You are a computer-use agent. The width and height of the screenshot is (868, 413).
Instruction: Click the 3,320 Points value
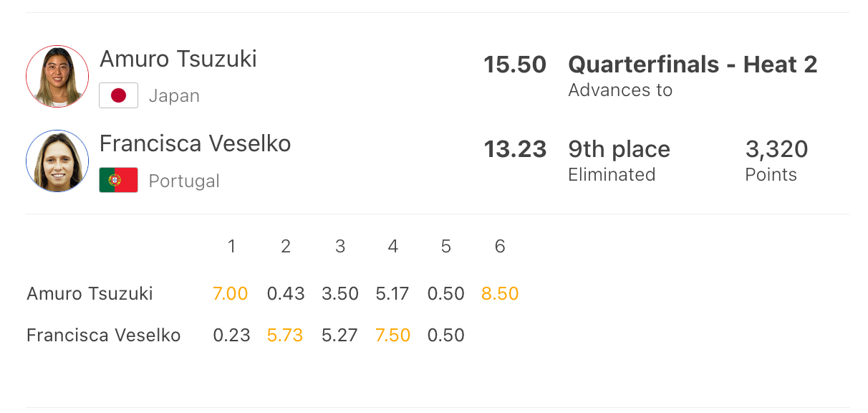pos(776,149)
